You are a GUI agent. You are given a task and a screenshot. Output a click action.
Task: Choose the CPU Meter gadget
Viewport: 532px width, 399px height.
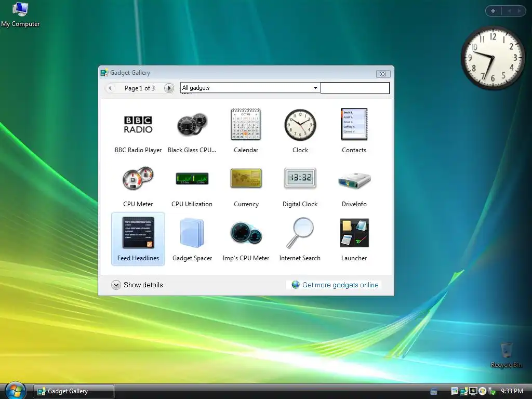coord(138,185)
